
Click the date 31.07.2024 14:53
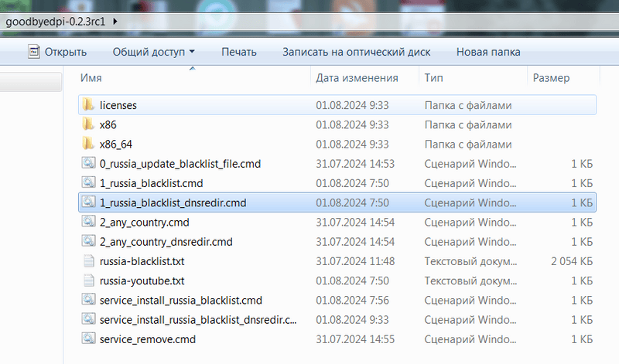point(355,164)
